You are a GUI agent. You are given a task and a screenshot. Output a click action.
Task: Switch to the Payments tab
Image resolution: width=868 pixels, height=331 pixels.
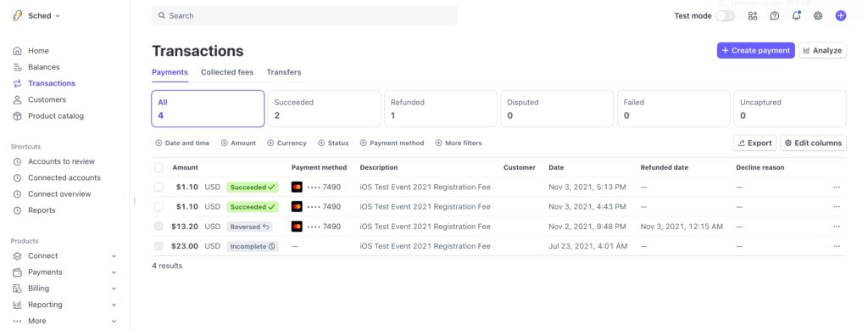click(x=170, y=72)
